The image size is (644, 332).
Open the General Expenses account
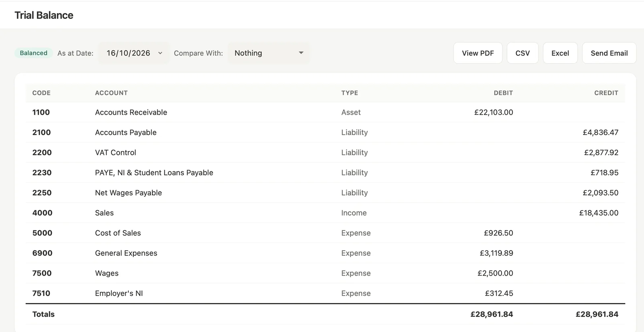(126, 253)
